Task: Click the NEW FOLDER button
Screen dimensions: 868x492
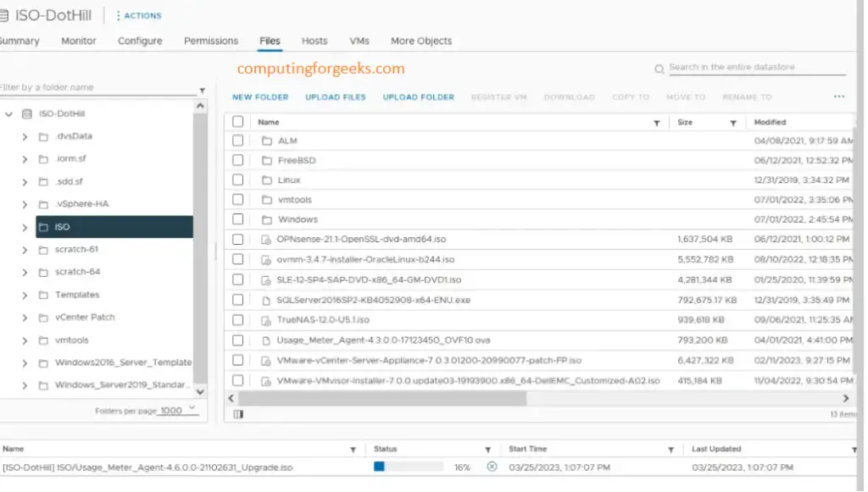Action: point(260,97)
